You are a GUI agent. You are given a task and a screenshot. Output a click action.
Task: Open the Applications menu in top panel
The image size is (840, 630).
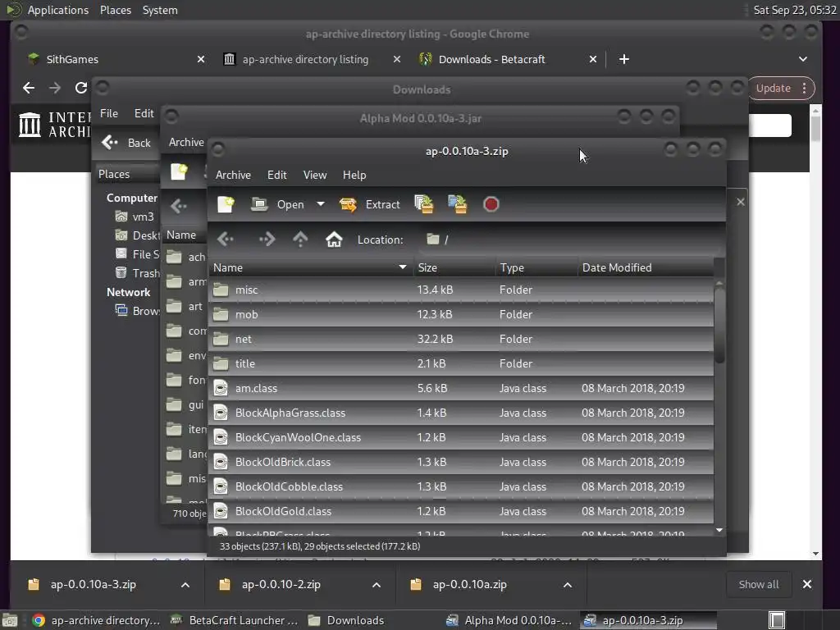[x=58, y=10]
